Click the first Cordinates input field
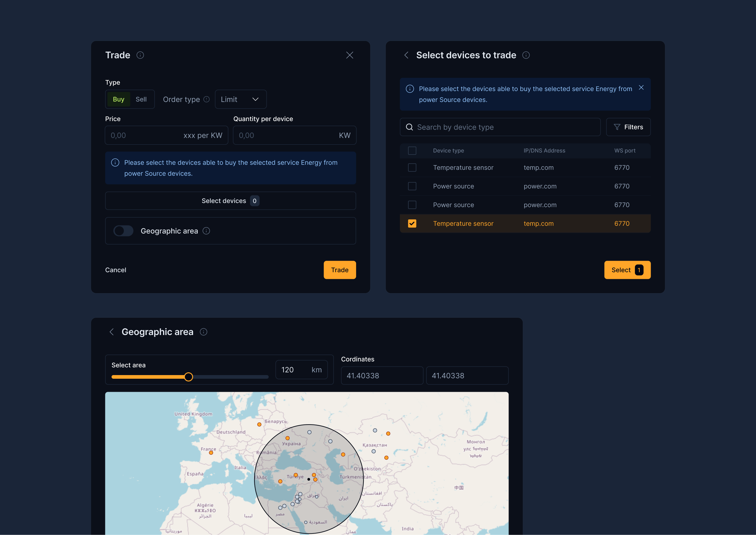 pyautogui.click(x=382, y=376)
